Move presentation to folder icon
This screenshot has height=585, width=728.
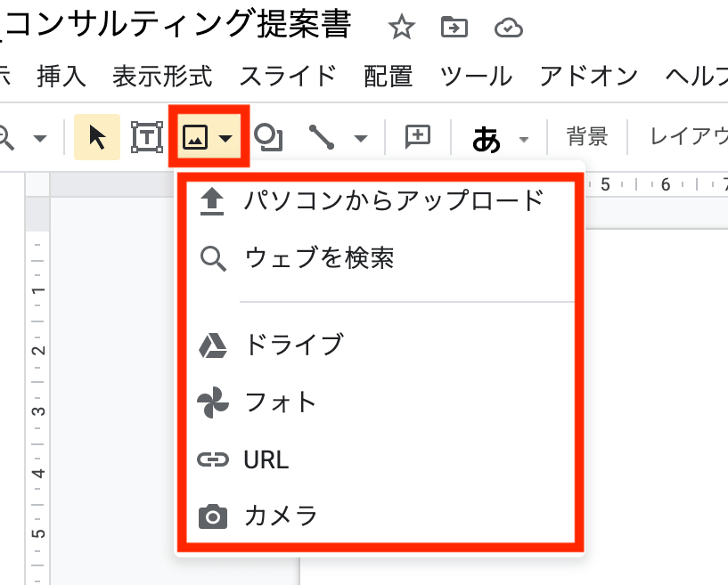click(454, 27)
